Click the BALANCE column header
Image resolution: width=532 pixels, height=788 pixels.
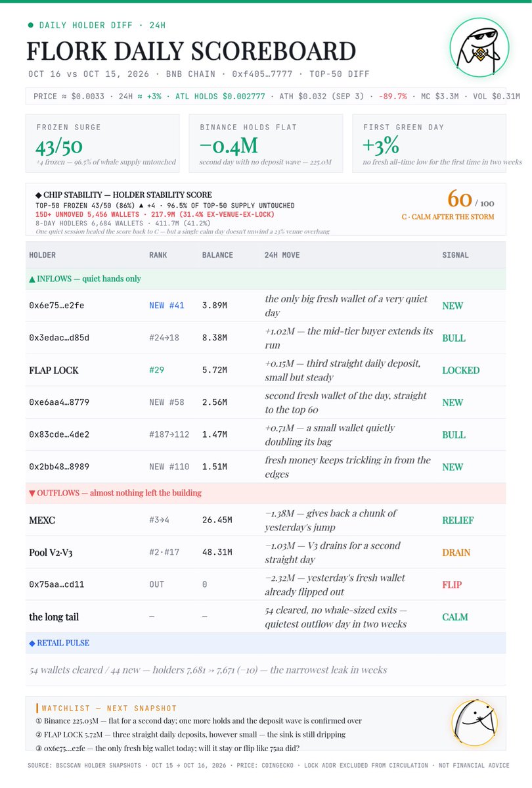coord(217,255)
